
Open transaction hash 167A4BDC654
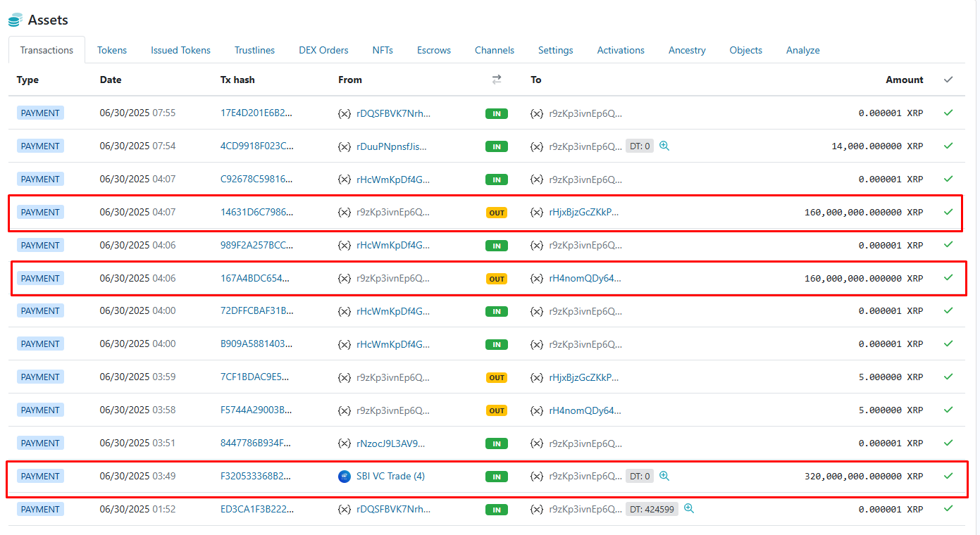coord(255,278)
